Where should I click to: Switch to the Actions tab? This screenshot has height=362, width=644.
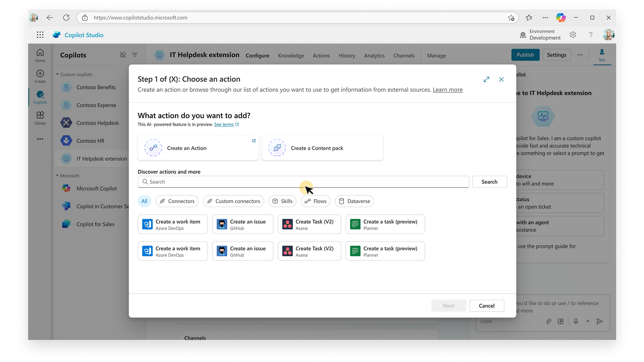pyautogui.click(x=321, y=55)
